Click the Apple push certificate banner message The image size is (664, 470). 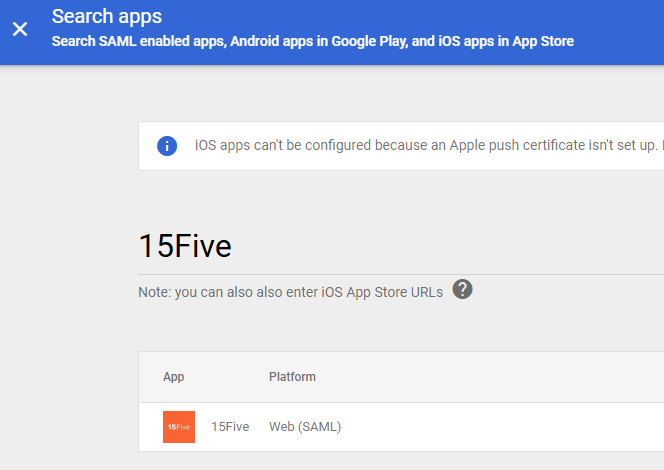point(420,146)
